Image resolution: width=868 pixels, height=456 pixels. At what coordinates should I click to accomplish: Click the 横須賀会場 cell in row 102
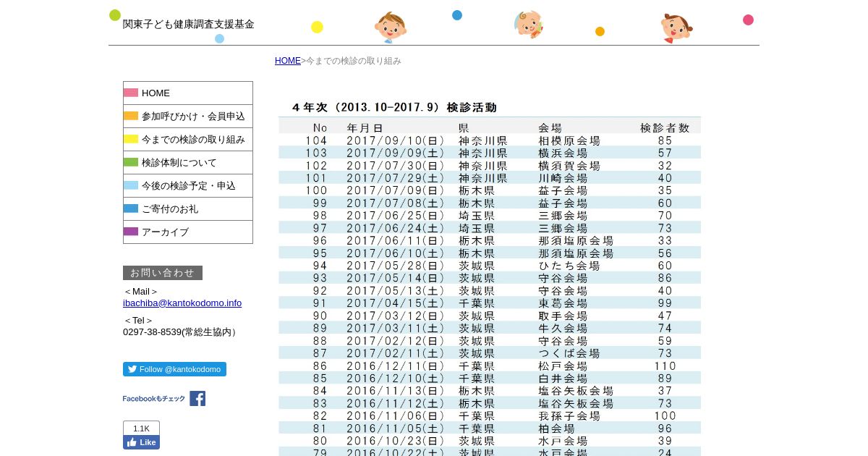point(569,166)
